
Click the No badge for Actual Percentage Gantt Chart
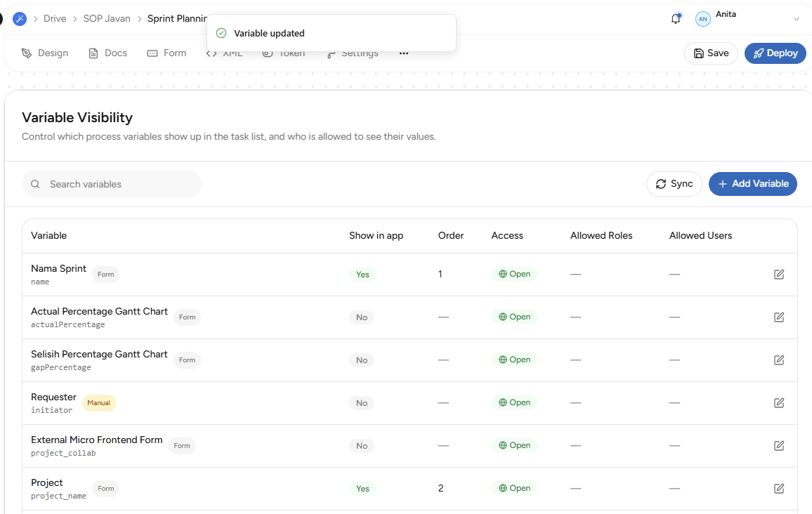362,317
